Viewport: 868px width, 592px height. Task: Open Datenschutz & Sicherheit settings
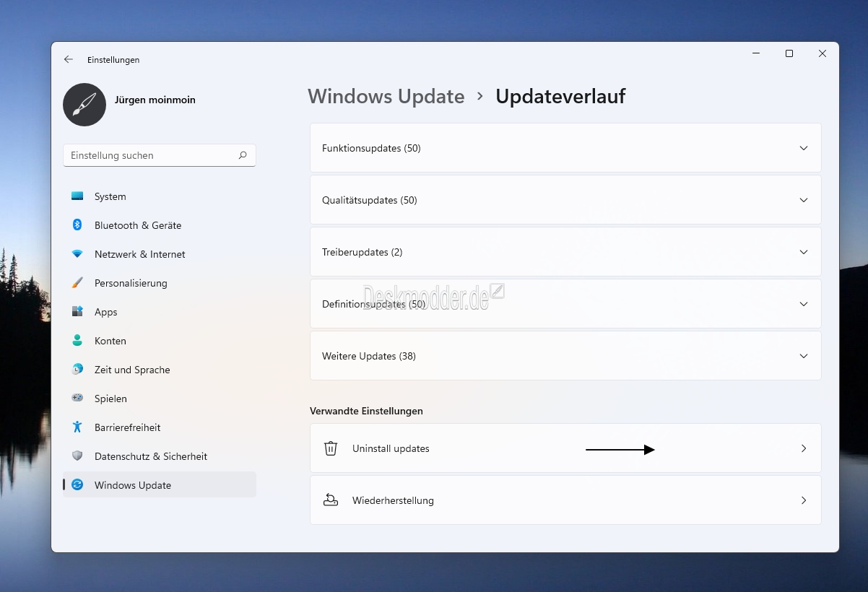tap(160, 456)
